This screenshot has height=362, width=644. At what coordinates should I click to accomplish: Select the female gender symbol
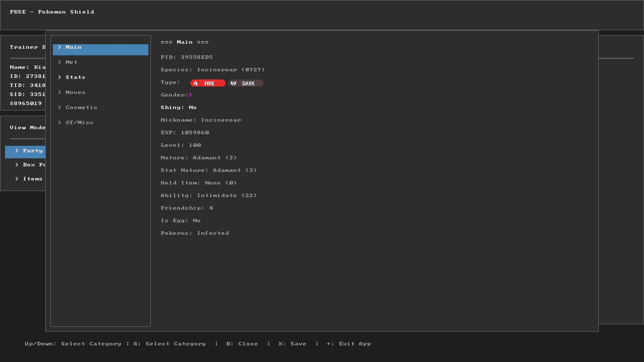pos(191,95)
